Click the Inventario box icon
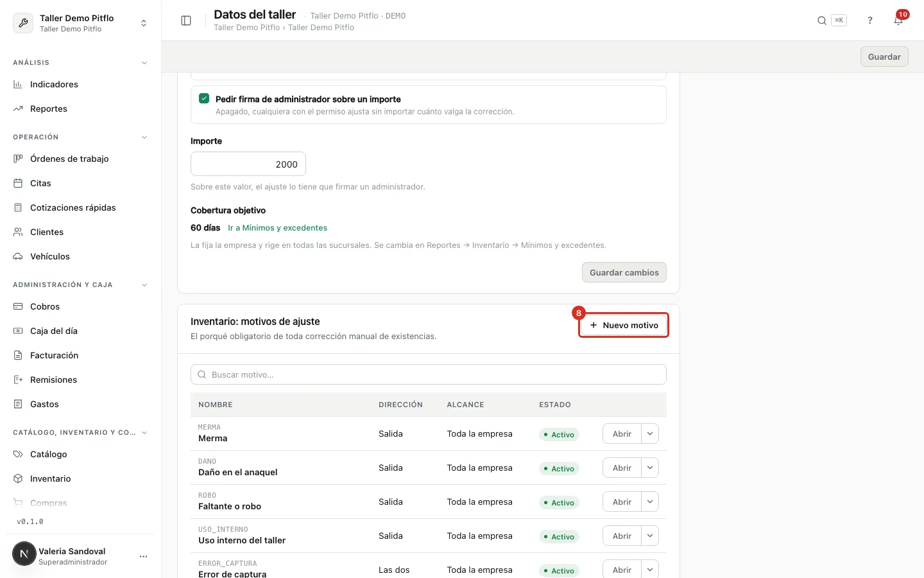The width and height of the screenshot is (924, 578). 18,478
